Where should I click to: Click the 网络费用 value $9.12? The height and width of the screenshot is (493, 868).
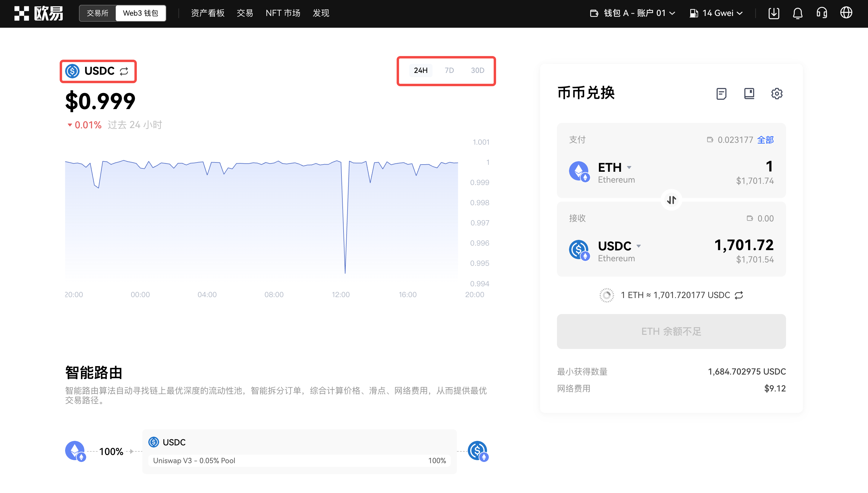click(x=775, y=388)
